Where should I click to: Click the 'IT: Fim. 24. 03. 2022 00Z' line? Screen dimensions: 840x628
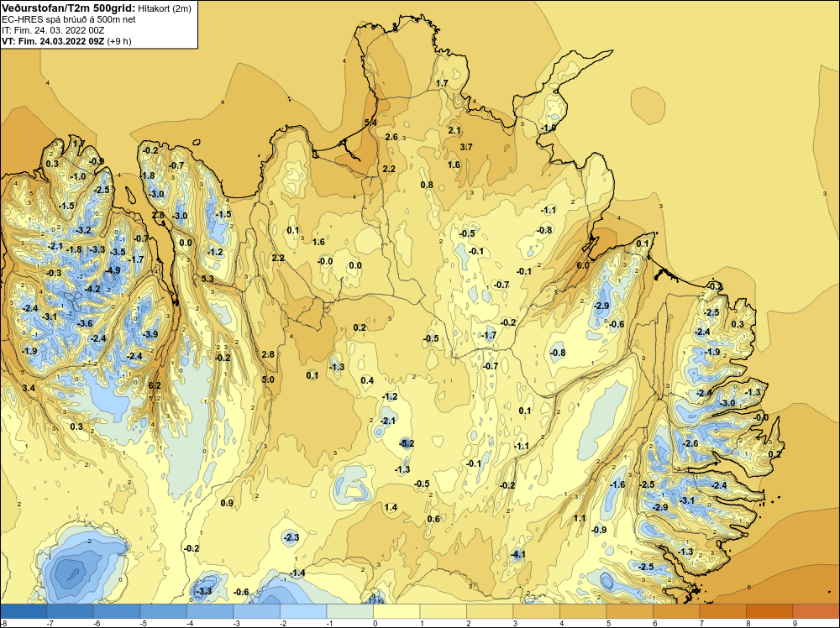(x=53, y=30)
